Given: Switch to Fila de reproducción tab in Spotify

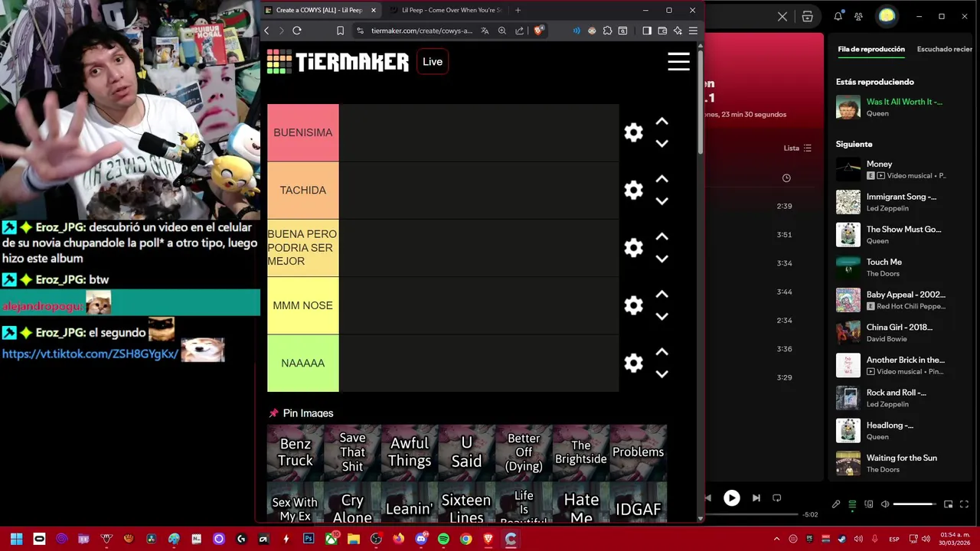Looking at the screenshot, I should 871,49.
